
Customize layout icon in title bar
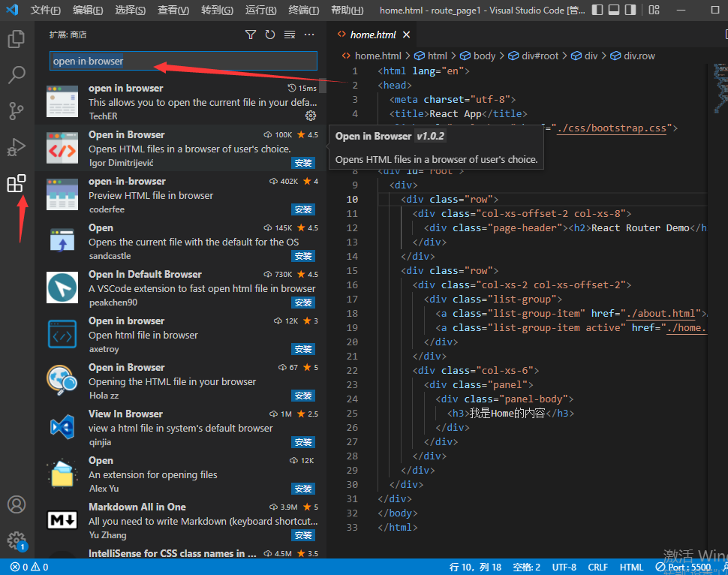click(654, 10)
